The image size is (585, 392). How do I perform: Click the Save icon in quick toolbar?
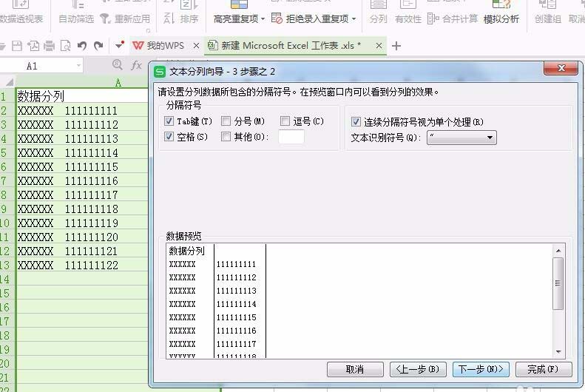pyautogui.click(x=17, y=46)
